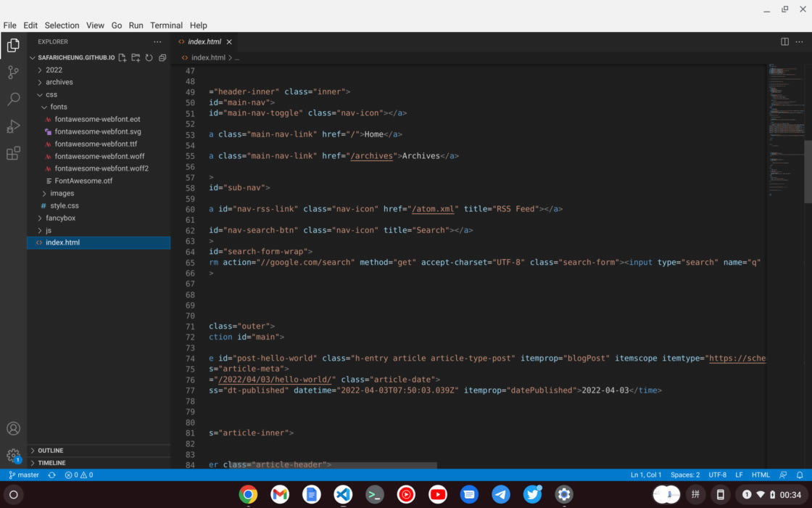Expand the 2022 folder

[x=54, y=70]
